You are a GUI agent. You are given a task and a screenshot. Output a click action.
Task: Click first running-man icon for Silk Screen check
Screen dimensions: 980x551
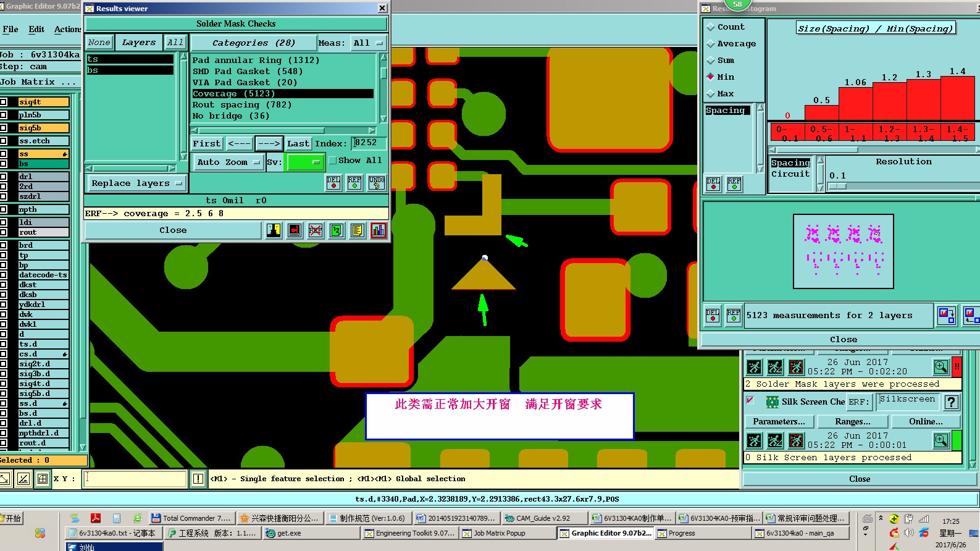[754, 440]
